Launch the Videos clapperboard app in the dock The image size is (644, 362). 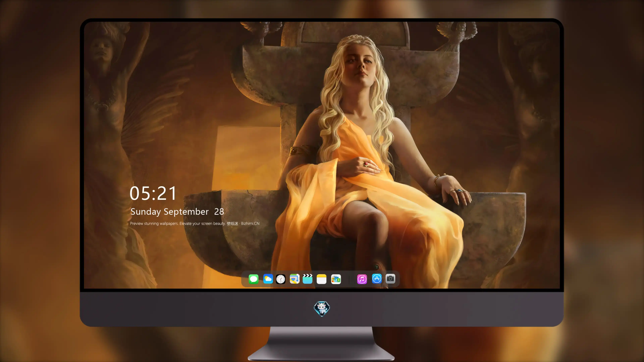(308, 279)
